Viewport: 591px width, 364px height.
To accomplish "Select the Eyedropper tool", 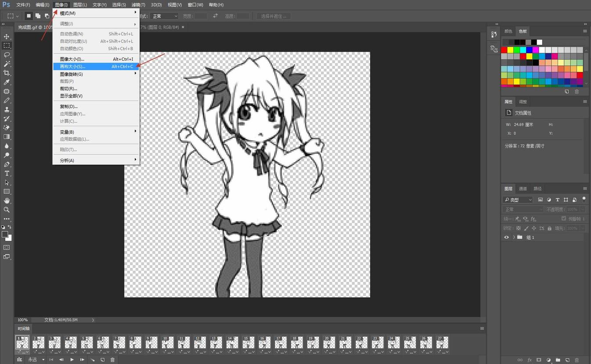I will click(x=7, y=82).
